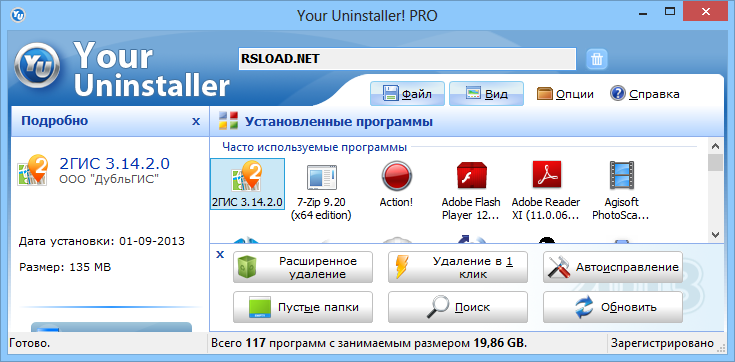735x362 pixels.
Task: Select the 2ГИС 3.14.2.0 program icon
Action: point(247,184)
